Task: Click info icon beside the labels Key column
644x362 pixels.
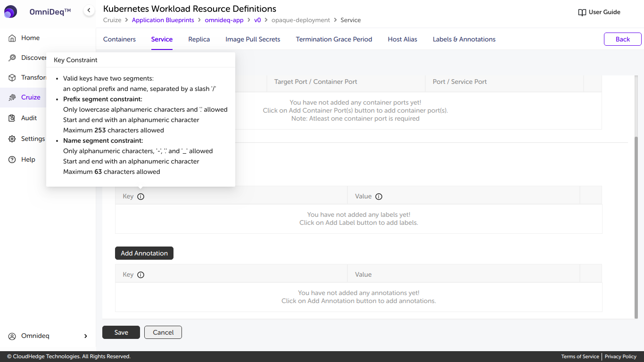Action: pyautogui.click(x=140, y=197)
